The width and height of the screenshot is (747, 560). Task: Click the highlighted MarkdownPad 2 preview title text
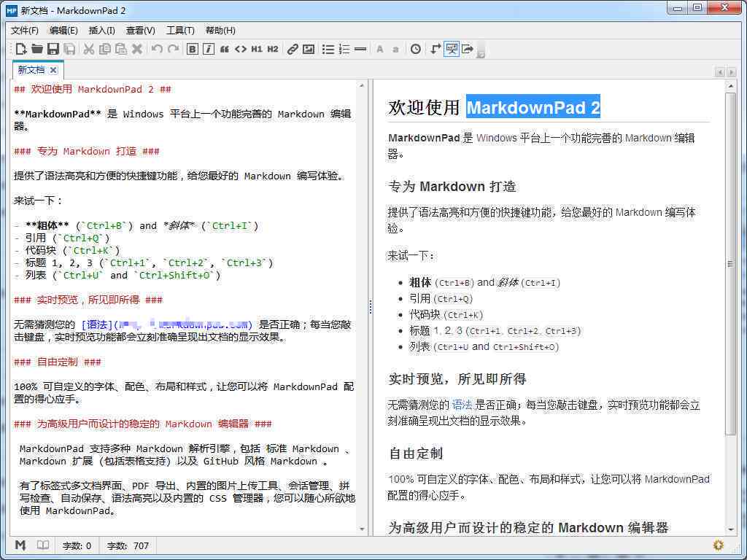point(533,107)
